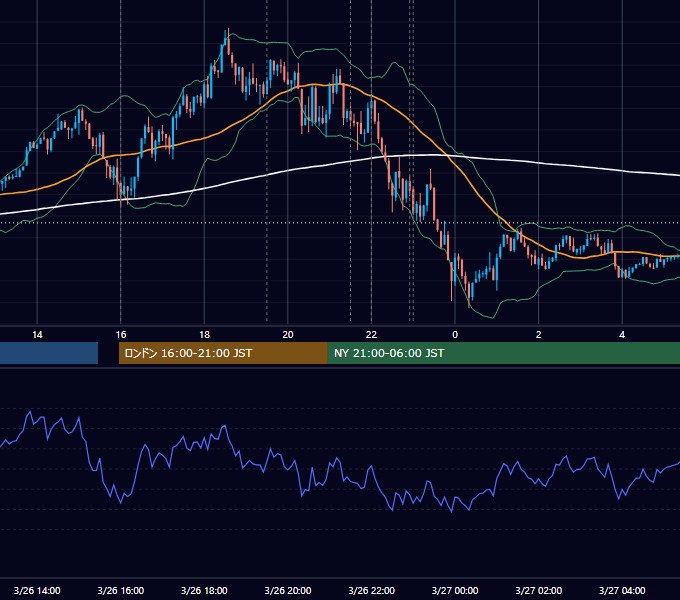Click the hour 18 axis label
This screenshot has height=600, width=680.
coord(204,335)
